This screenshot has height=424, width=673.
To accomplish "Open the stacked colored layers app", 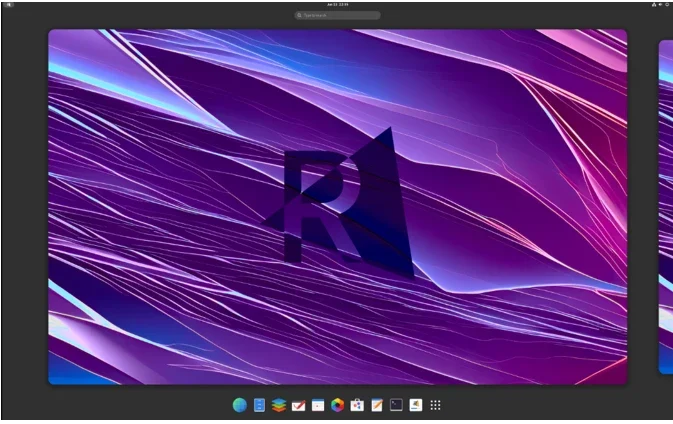I will (279, 405).
